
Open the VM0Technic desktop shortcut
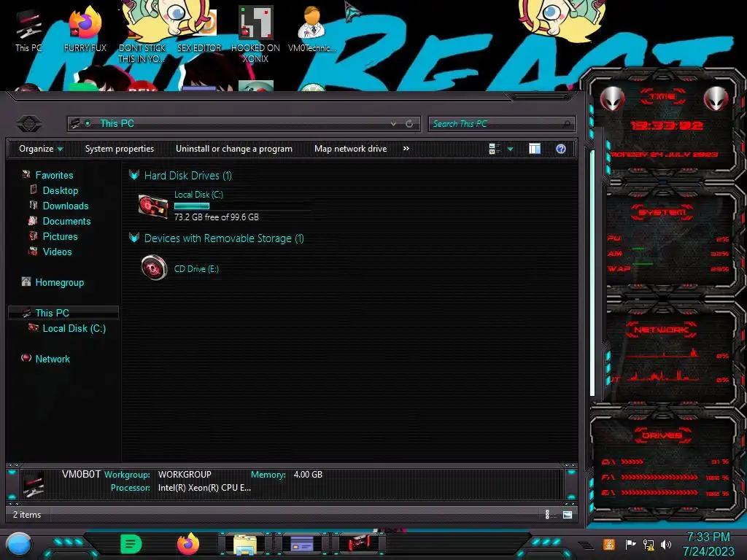[312, 31]
